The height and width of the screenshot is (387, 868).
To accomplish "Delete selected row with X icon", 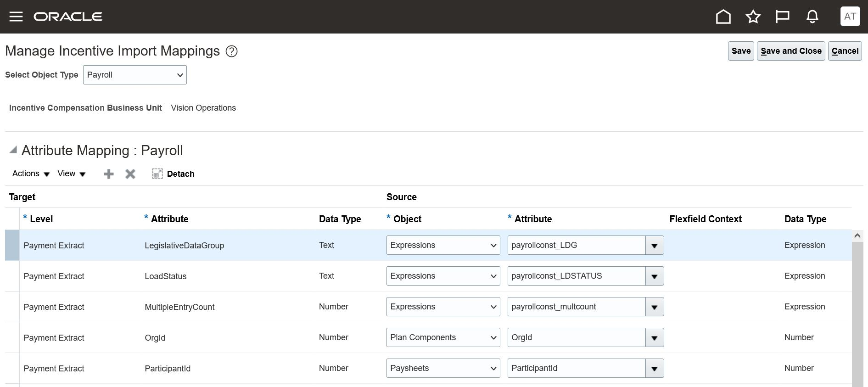I will tap(130, 174).
